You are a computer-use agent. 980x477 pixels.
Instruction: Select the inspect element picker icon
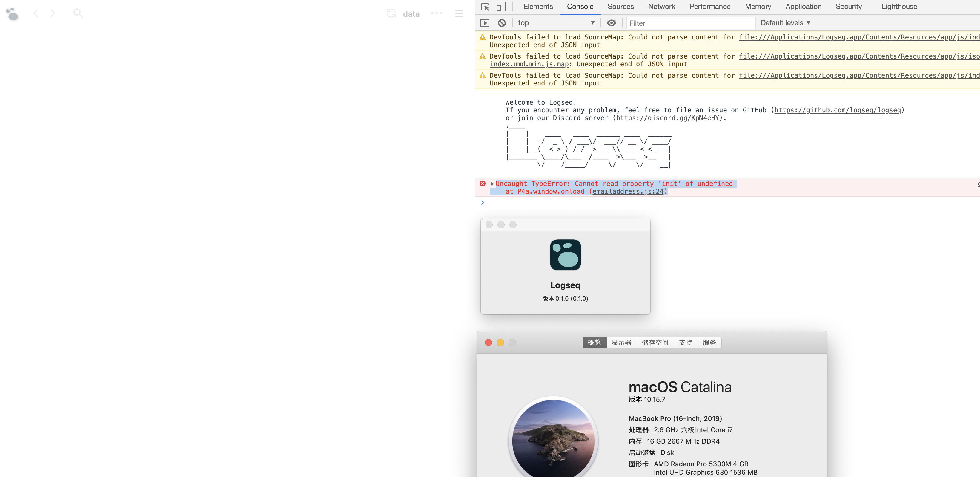tap(485, 7)
